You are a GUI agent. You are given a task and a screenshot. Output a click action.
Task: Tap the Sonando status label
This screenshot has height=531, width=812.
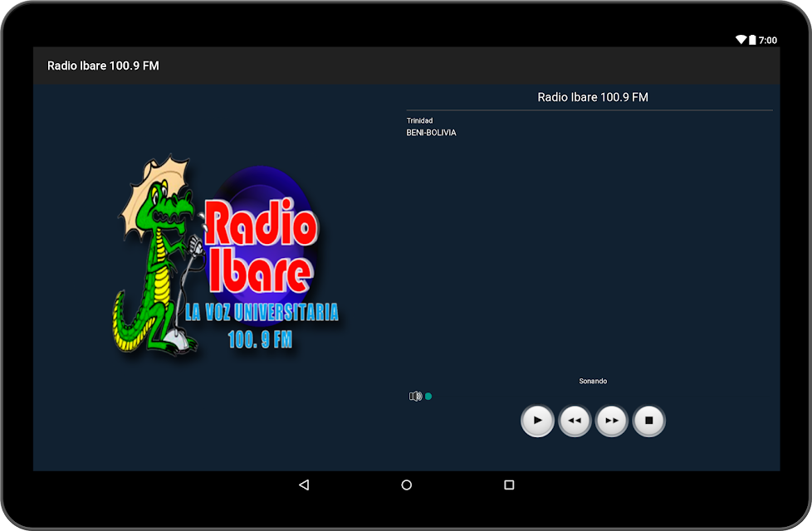point(593,381)
